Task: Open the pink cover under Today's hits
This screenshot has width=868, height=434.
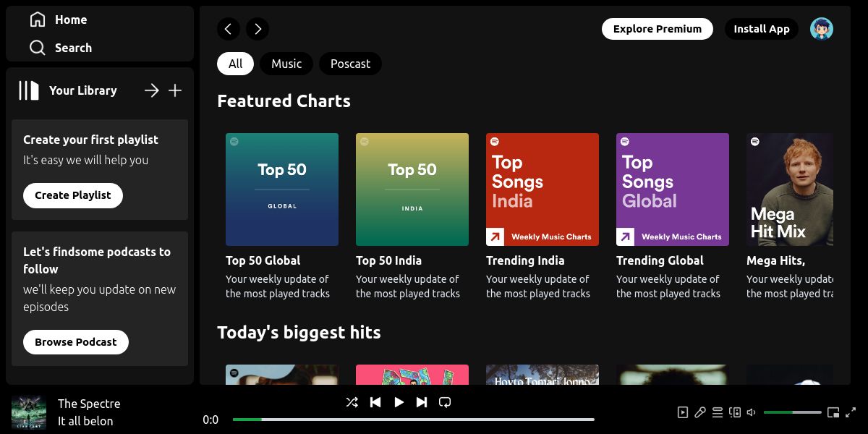Action: [x=412, y=375]
